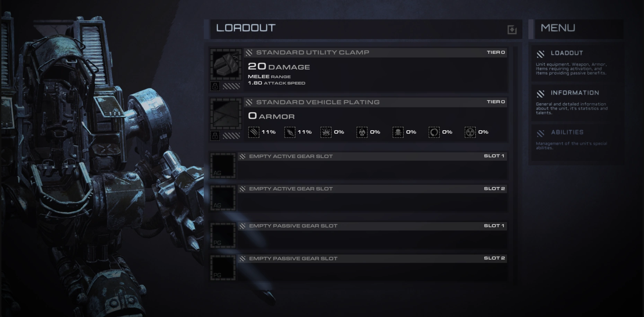Select Empty Active Gear Slot 1
644x317 pixels.
[358, 166]
